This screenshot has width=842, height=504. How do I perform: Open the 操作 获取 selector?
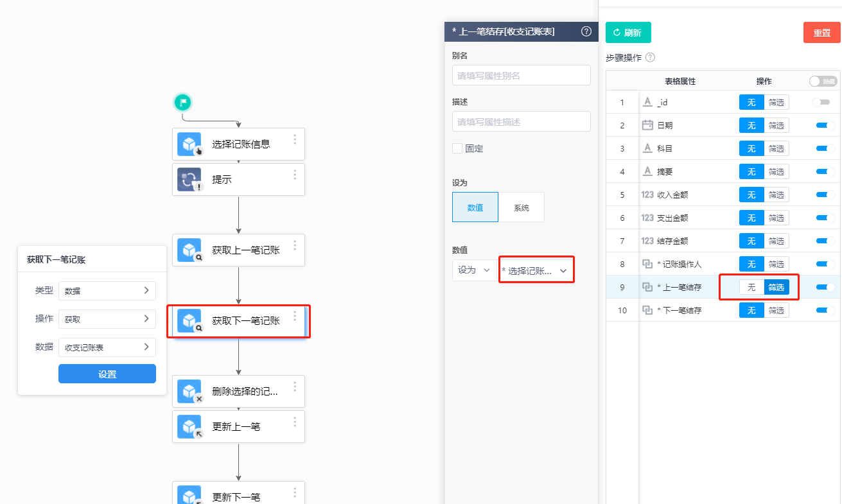click(107, 318)
